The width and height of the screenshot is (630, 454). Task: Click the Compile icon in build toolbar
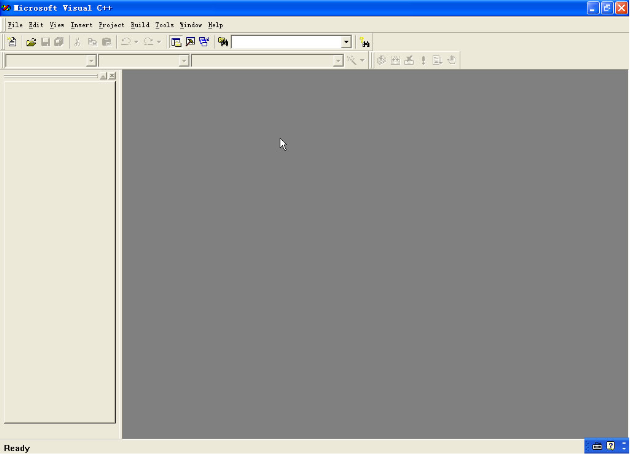coord(381,60)
